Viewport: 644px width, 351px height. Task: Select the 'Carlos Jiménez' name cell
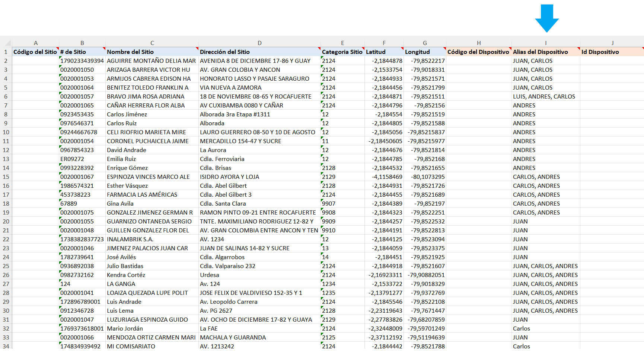152,114
